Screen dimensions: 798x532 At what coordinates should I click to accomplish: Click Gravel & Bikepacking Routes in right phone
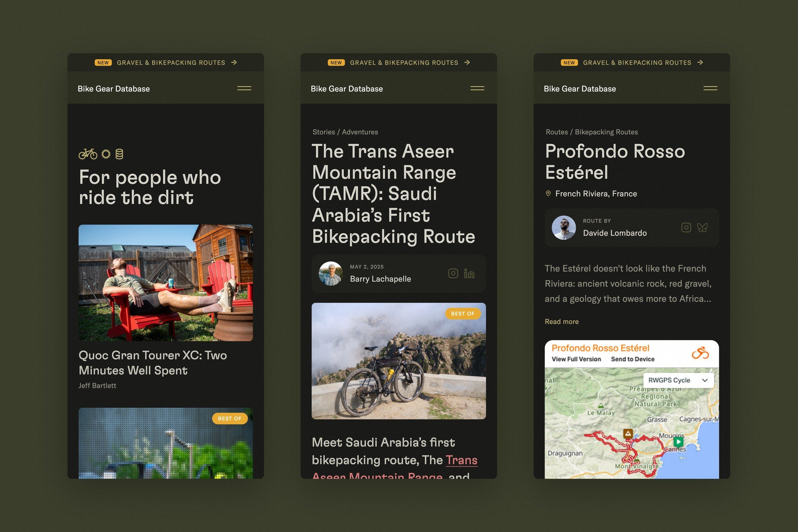coord(637,63)
